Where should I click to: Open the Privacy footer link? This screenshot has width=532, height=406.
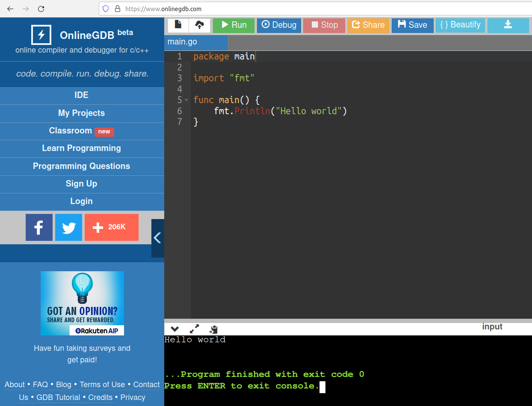coord(133,397)
